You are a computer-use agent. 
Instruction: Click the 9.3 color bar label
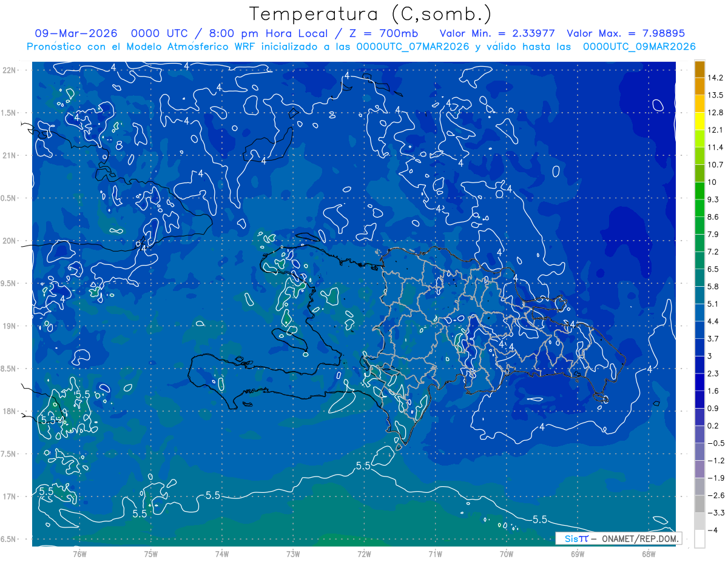(x=713, y=199)
